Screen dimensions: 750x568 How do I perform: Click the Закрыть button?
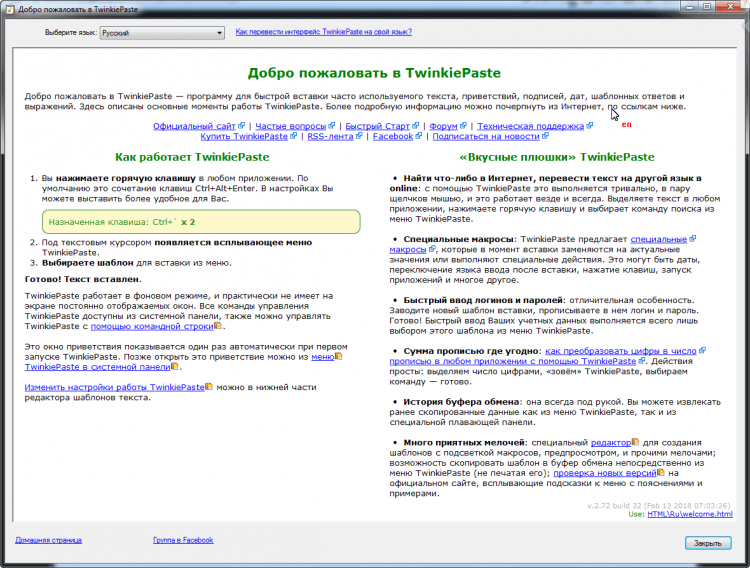tap(708, 543)
